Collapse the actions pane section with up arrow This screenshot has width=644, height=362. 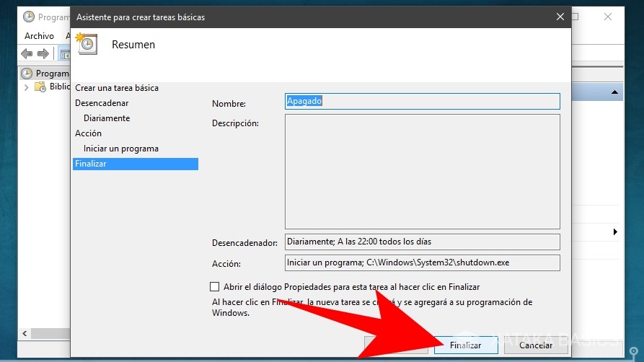[615, 92]
